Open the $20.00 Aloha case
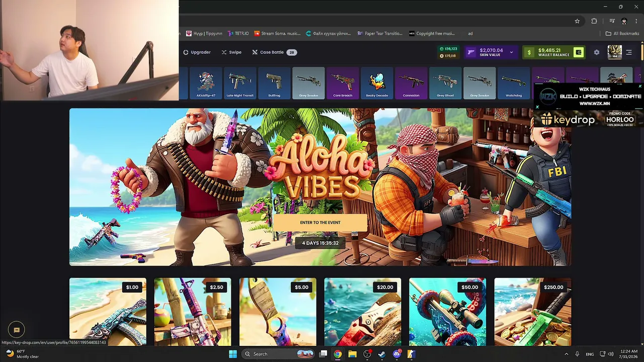Screen dimensions: 644x362 363,312
